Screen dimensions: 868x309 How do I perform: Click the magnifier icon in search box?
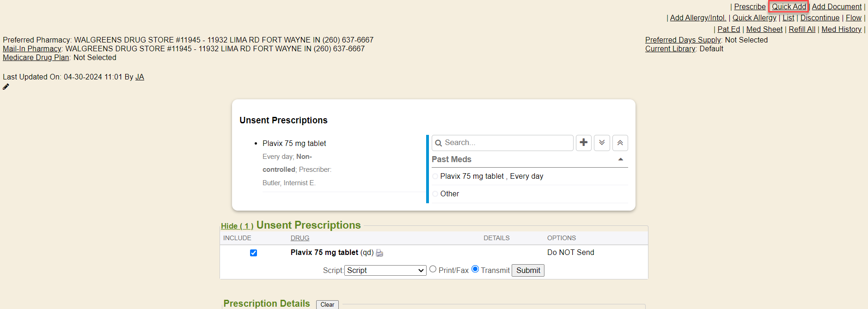(439, 143)
